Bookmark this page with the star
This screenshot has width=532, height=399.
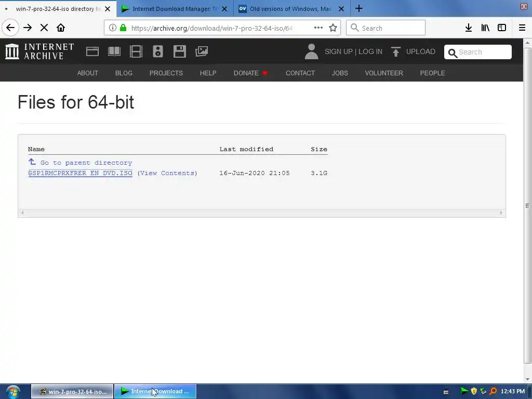pos(333,28)
